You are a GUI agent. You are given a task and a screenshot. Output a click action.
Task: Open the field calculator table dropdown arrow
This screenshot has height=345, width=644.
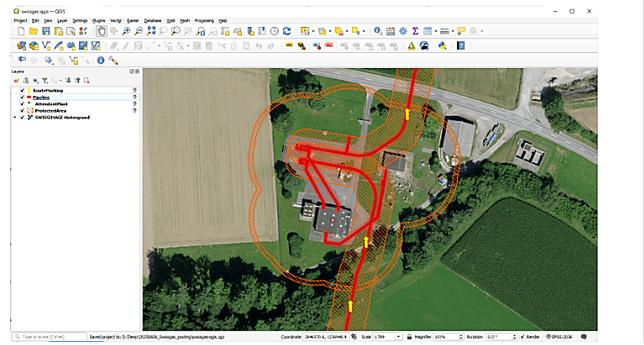(436, 32)
